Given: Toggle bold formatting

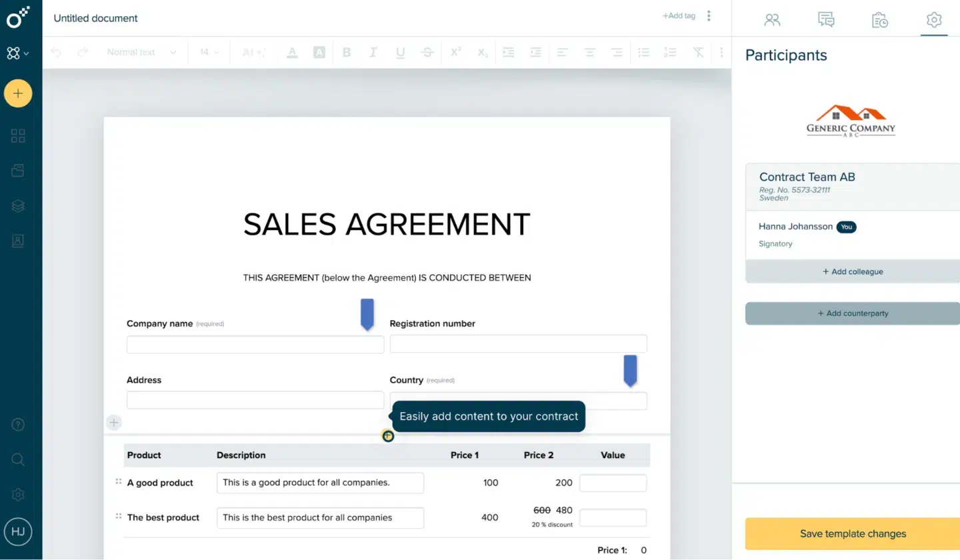Looking at the screenshot, I should [x=346, y=52].
